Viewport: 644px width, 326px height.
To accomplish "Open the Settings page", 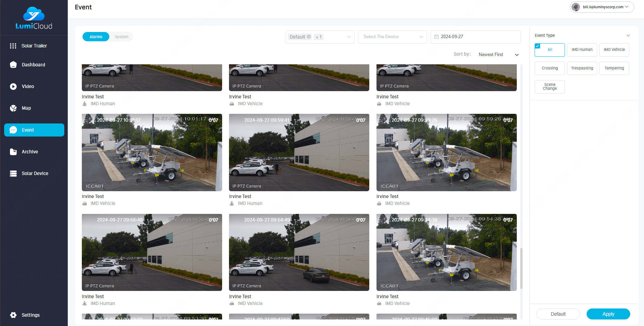I will coord(34,315).
